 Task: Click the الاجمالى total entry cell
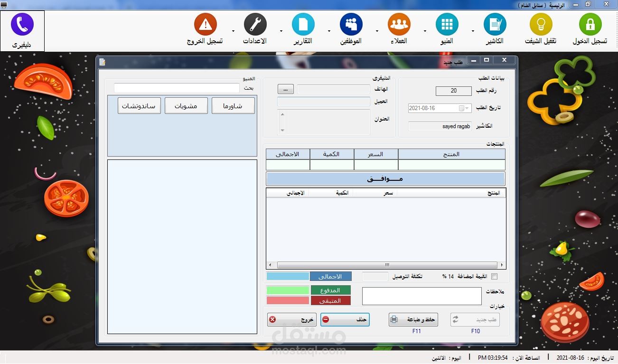click(x=288, y=165)
